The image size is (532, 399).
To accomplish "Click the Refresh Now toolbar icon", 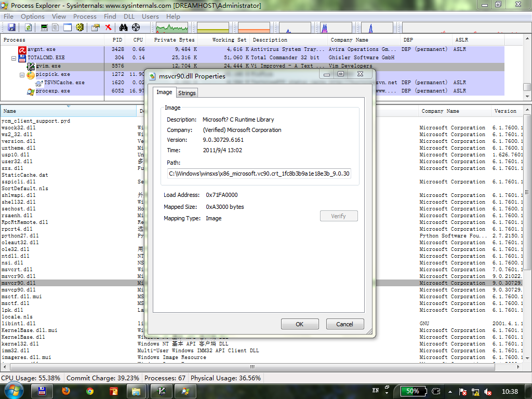I will coord(28,28).
